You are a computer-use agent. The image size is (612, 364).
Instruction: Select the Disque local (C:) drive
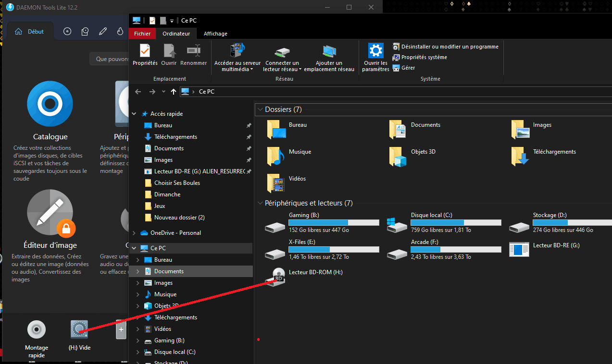pyautogui.click(x=444, y=223)
